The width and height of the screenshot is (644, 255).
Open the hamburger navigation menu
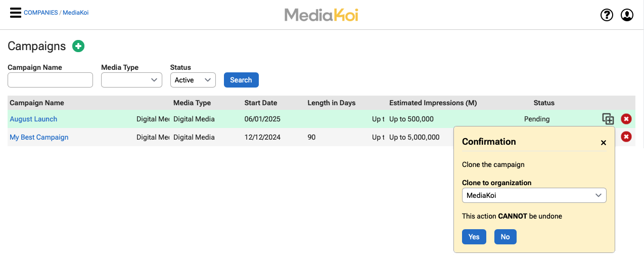(16, 13)
